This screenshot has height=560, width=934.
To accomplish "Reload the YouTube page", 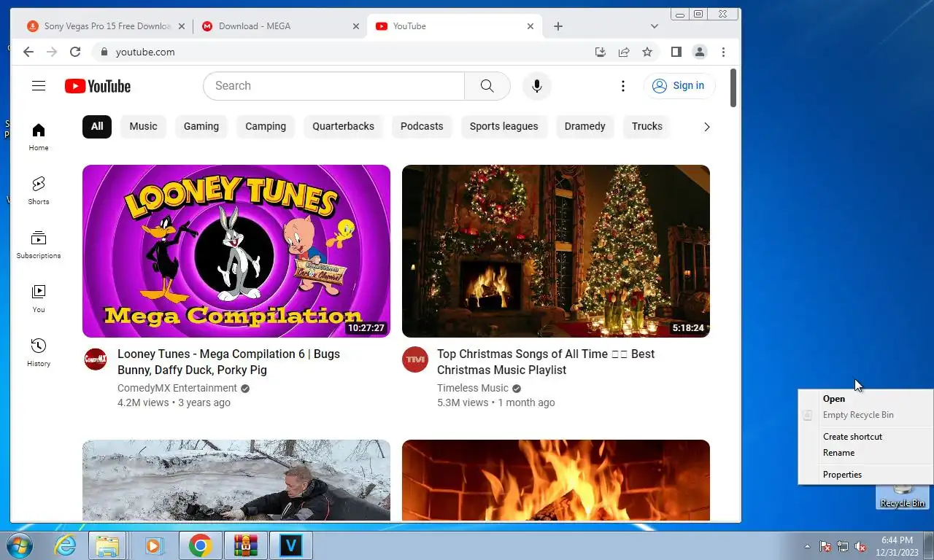I will pos(74,52).
